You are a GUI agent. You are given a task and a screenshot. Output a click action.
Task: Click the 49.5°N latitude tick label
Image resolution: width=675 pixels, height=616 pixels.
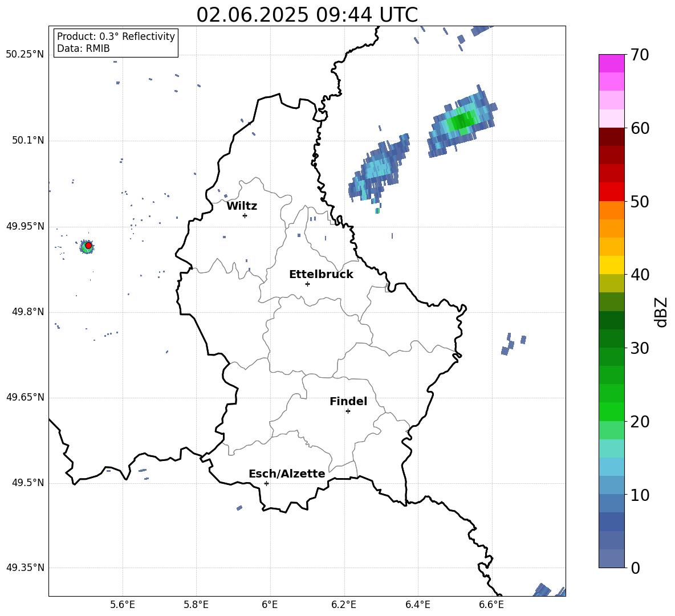[x=28, y=482]
